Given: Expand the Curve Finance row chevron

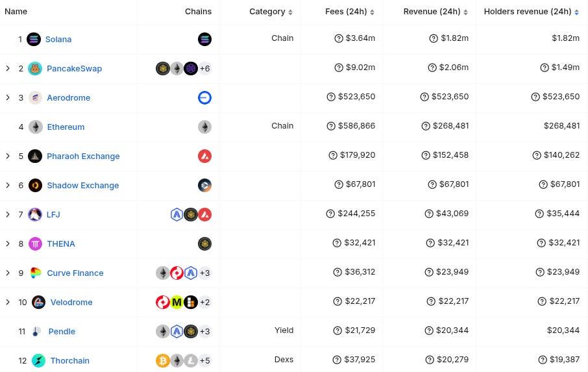Looking at the screenshot, I should [8, 273].
